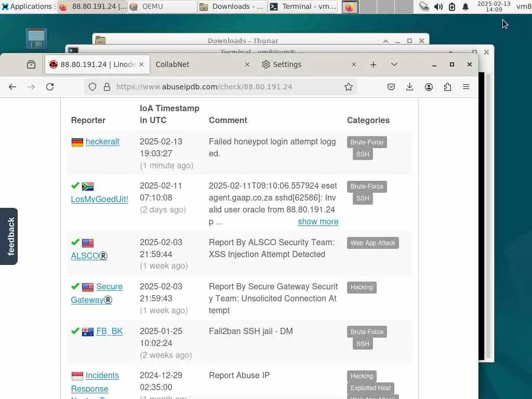
Task: Open the tracking protection shield icon
Action: click(92, 87)
